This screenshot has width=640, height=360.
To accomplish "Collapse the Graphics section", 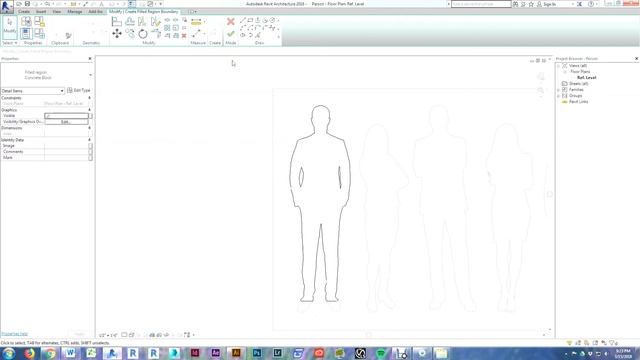I will click(x=89, y=110).
